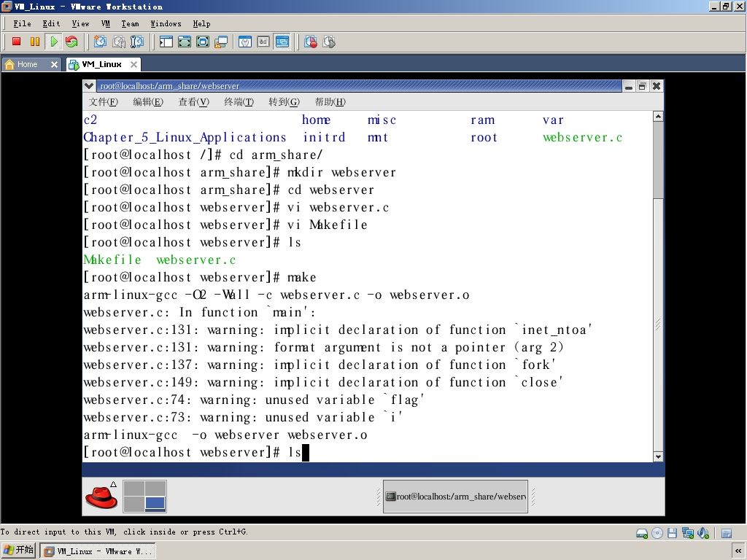
Task: Open the terminal 转到(G) menu
Action: 284,102
